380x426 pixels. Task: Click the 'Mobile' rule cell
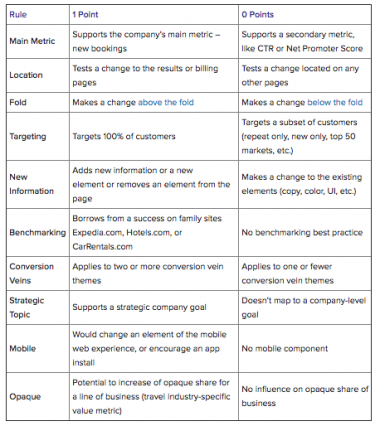38,348
